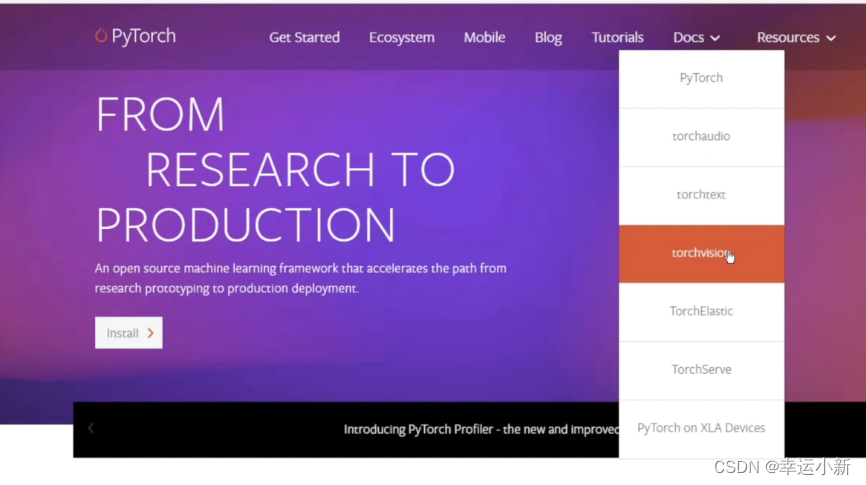The height and width of the screenshot is (485, 866).
Task: Select the highlighted torchvision entry
Action: pyautogui.click(x=701, y=254)
